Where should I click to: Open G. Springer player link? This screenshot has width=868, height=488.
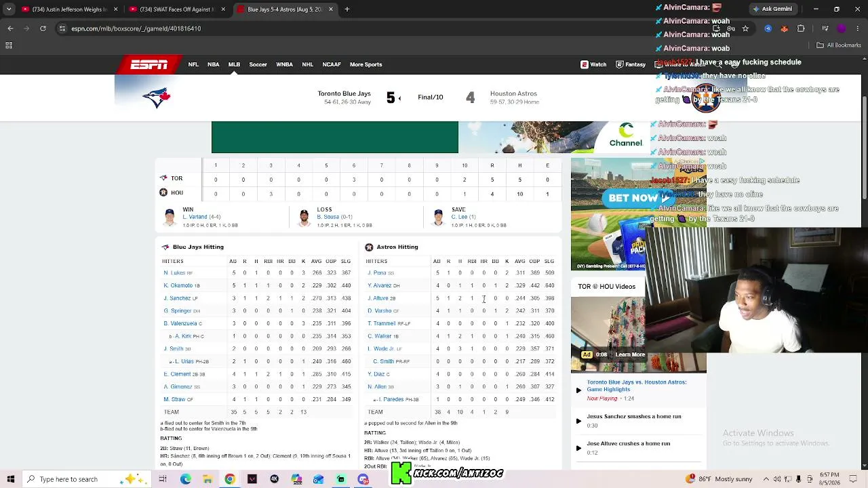tap(177, 311)
